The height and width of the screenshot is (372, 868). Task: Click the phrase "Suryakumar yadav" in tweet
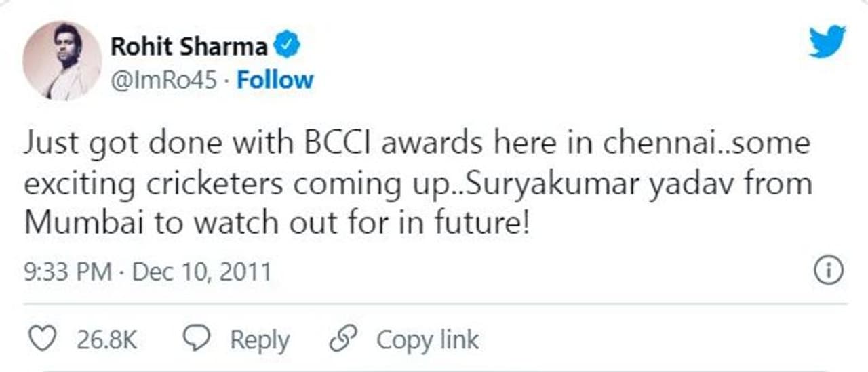pyautogui.click(x=531, y=184)
